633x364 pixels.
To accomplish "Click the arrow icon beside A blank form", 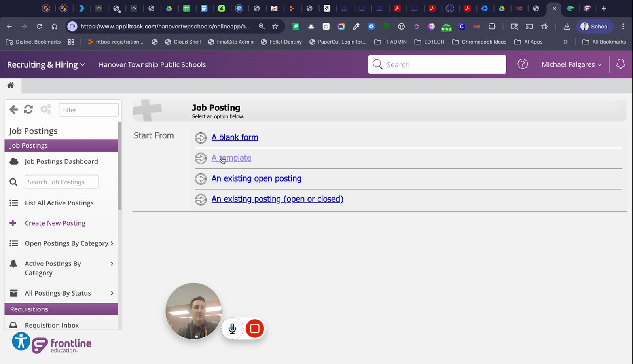I will pos(201,138).
